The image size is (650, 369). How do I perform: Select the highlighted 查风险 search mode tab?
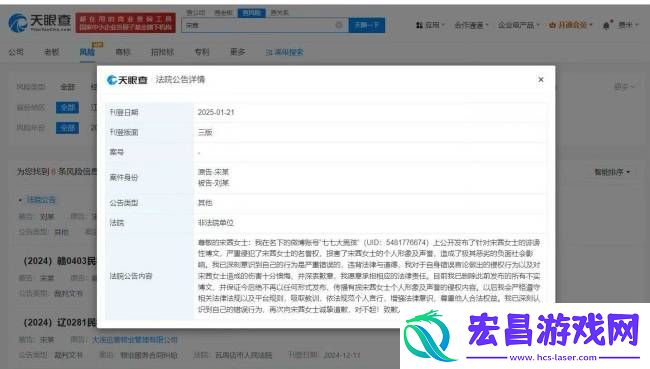click(x=252, y=13)
